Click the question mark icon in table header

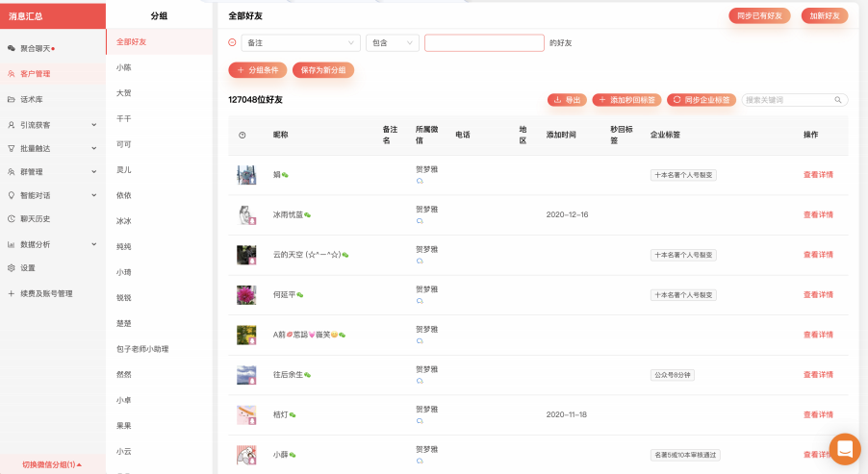click(x=242, y=135)
